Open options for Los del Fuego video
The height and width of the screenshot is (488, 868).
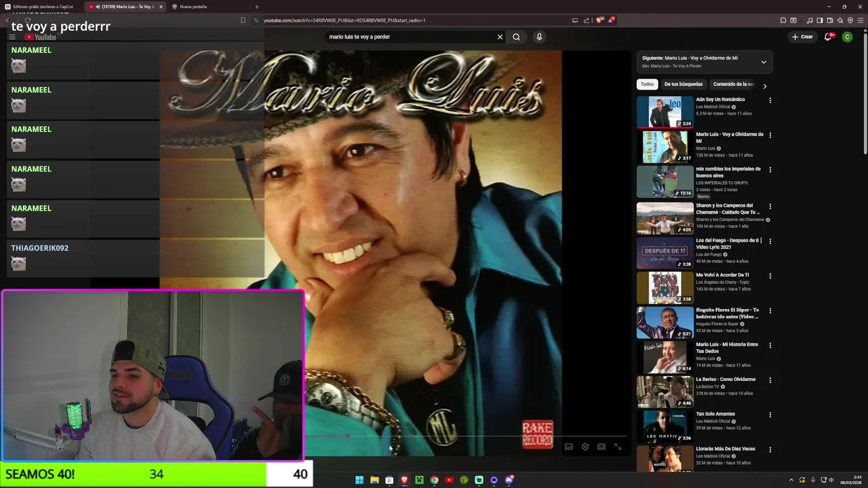770,241
